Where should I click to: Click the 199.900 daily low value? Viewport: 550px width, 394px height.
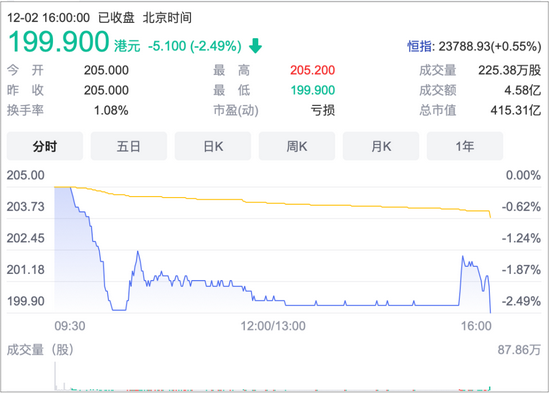click(x=313, y=90)
